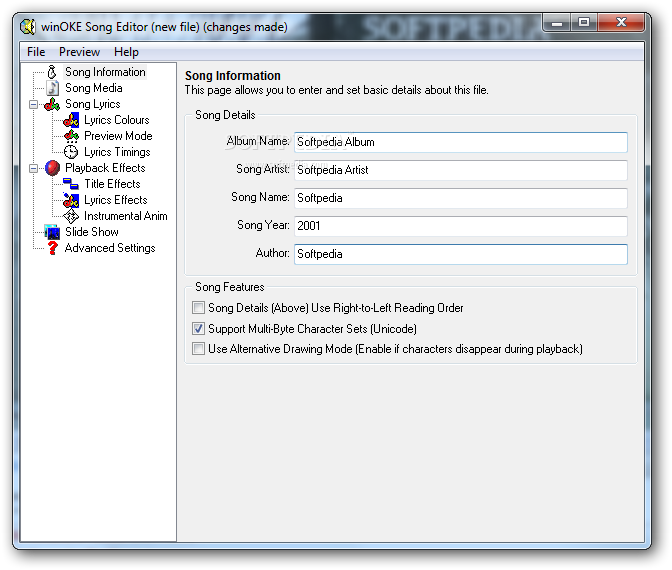
Task: Open Instrumental Anim page
Action: [x=126, y=216]
